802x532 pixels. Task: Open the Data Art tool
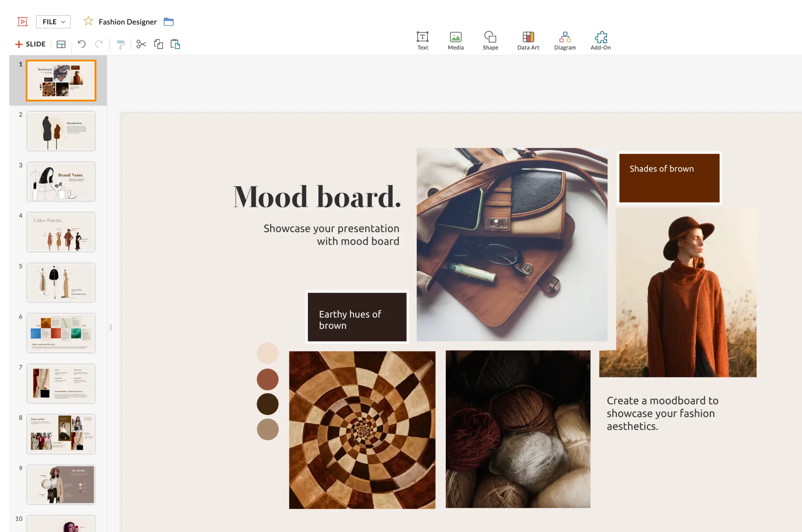[528, 41]
